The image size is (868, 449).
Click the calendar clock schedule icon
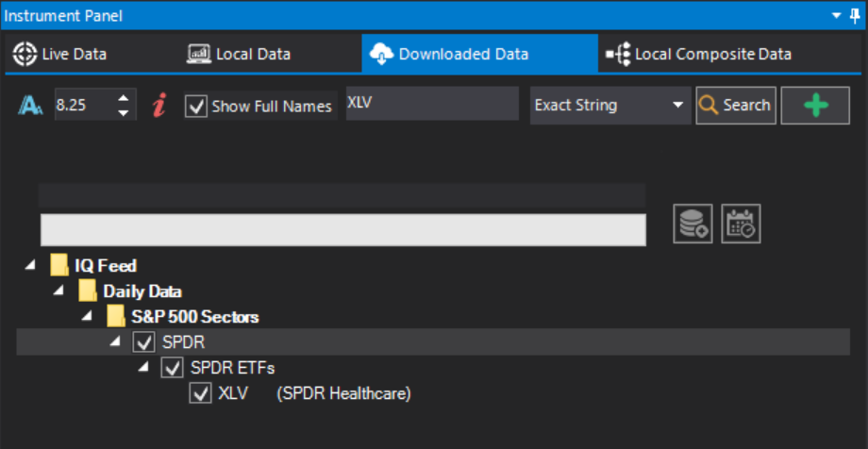click(x=741, y=224)
